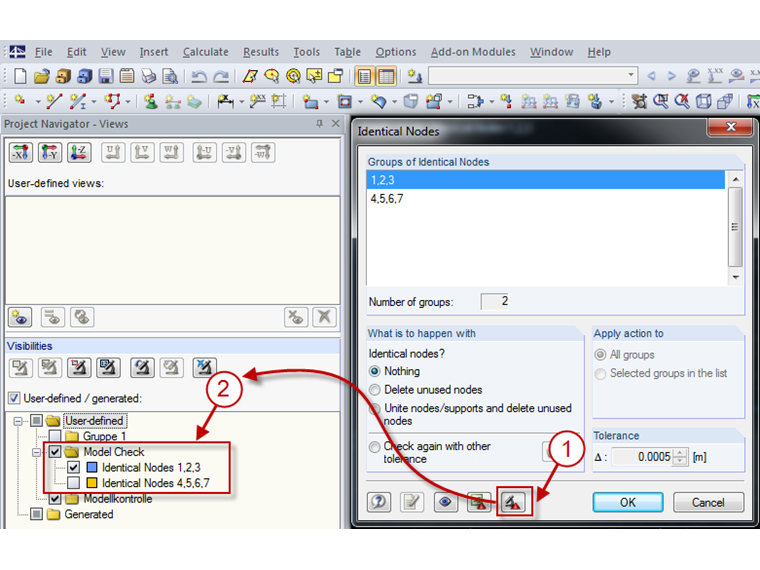Select 'Check again with other tolerance'
The width and height of the screenshot is (760, 570).
(x=374, y=446)
